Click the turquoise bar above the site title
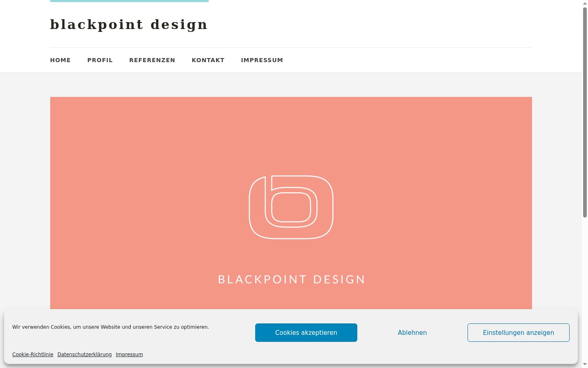Image resolution: width=588 pixels, height=368 pixels. 129,1
